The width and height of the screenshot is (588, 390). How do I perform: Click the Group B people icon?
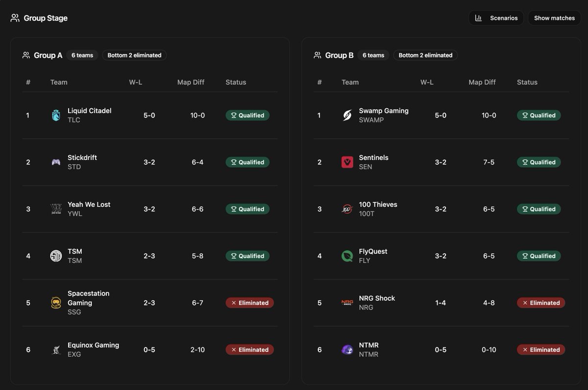point(318,55)
